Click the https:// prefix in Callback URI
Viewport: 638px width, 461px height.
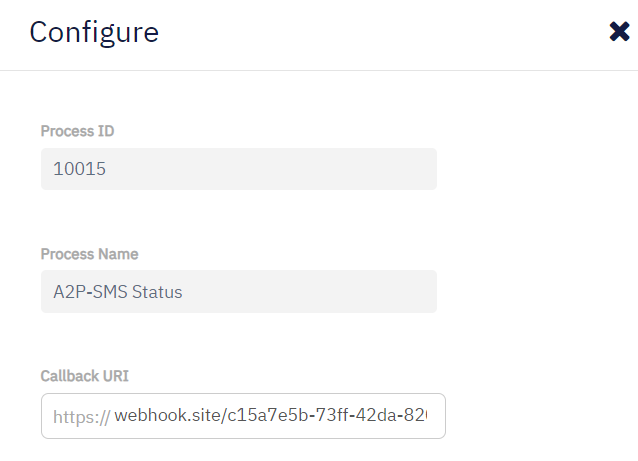(x=80, y=416)
